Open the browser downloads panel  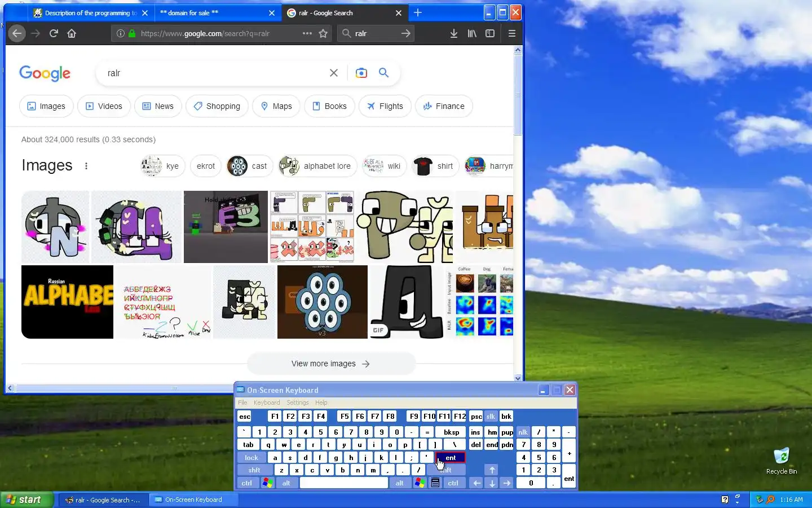tap(454, 33)
